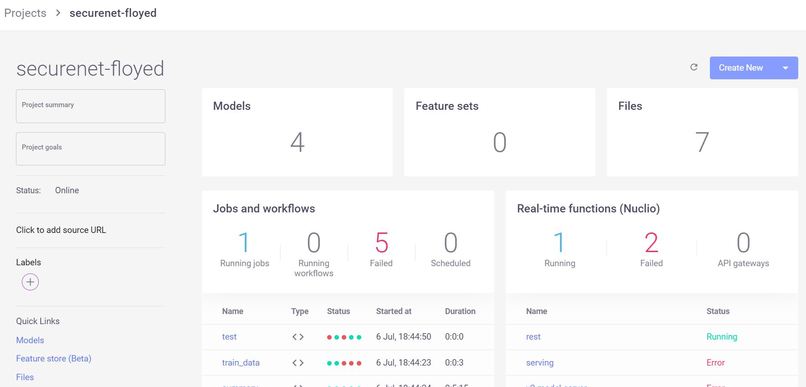The height and width of the screenshot is (387, 806).
Task: Click to add source URL
Action: tap(61, 230)
